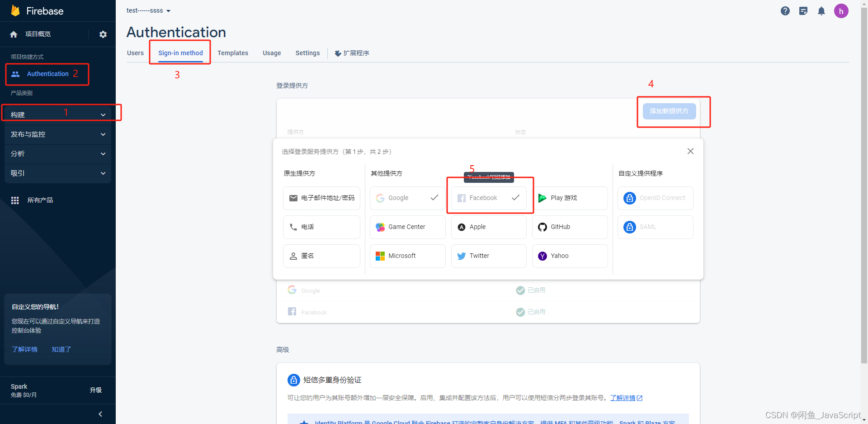The image size is (868, 424).
Task: Switch to the Usage tab
Action: (272, 53)
